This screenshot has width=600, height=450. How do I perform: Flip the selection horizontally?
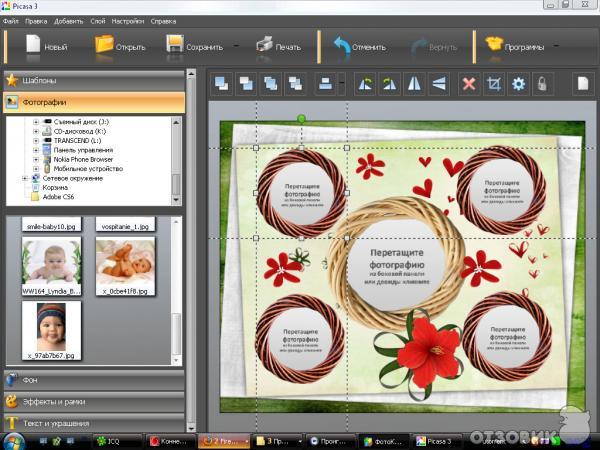pos(414,84)
